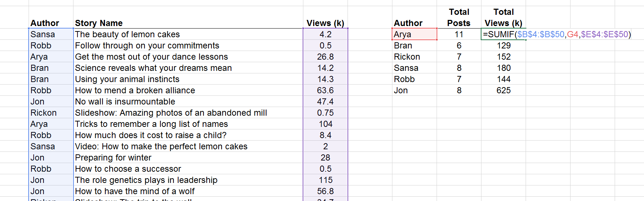The image size is (644, 201).
Task: Select the Rickon cell in the summary table
Action: pos(414,57)
